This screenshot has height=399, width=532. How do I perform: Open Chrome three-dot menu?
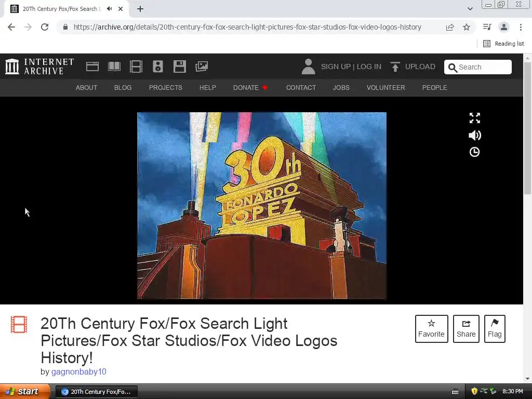coord(521,27)
